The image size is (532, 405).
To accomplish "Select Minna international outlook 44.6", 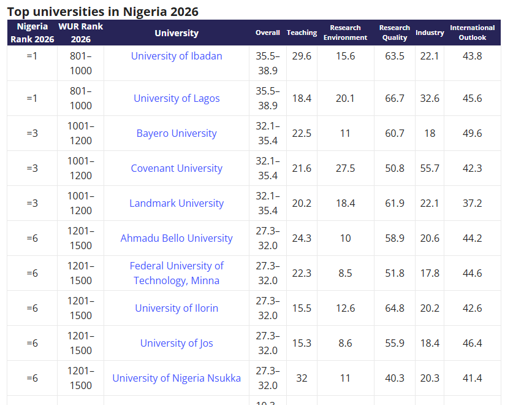I will (473, 273).
